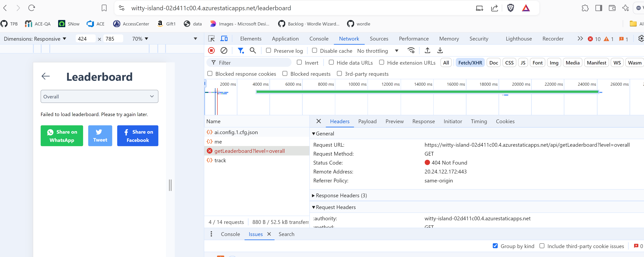
Task: Click Share on WhatsApp button
Action: click(x=62, y=136)
